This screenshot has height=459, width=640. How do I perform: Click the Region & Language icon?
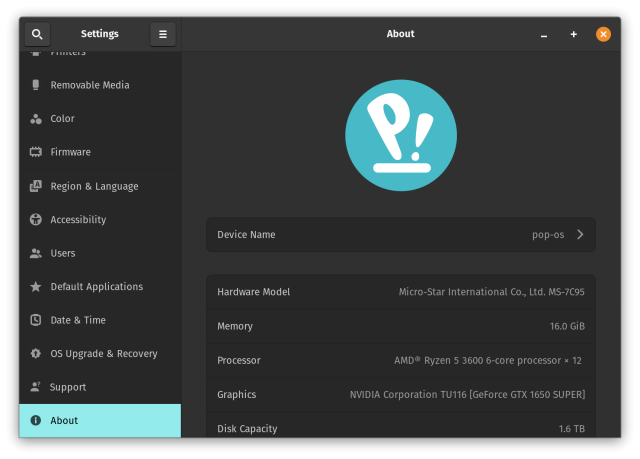coord(36,186)
